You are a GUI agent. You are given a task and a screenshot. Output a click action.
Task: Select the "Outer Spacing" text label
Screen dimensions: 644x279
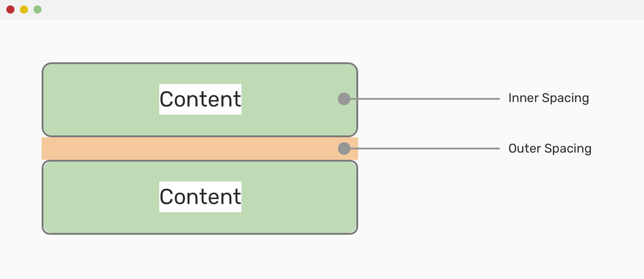[x=549, y=149]
